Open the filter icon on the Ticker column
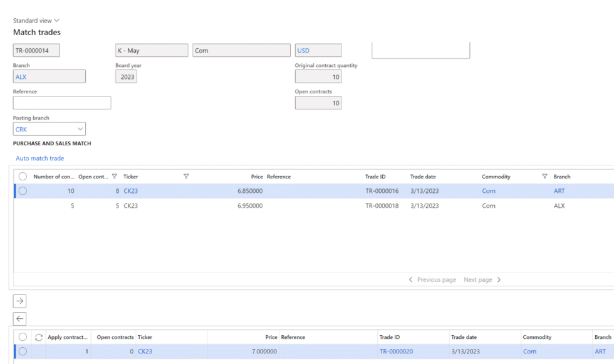This screenshot has height=364, width=614. (x=186, y=176)
